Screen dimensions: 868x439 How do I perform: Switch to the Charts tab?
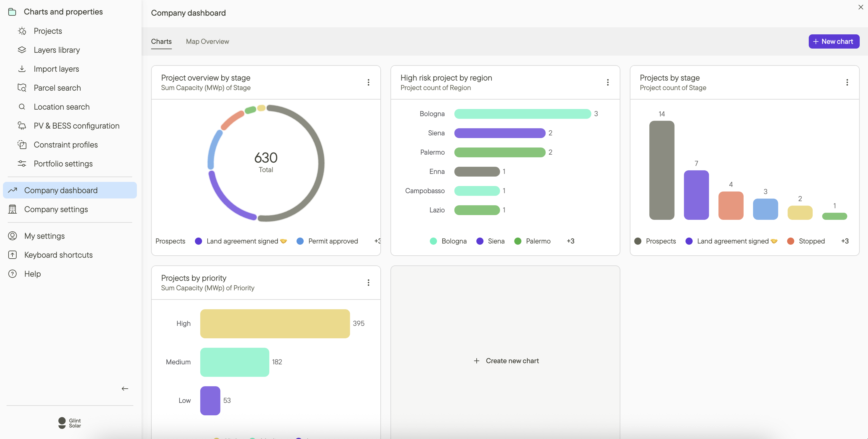tap(161, 41)
